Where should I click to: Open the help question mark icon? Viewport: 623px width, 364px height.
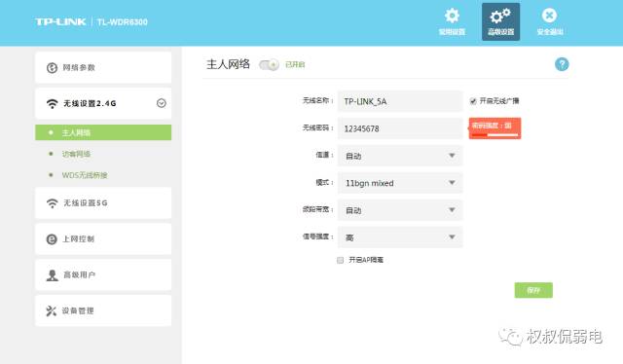click(x=562, y=64)
